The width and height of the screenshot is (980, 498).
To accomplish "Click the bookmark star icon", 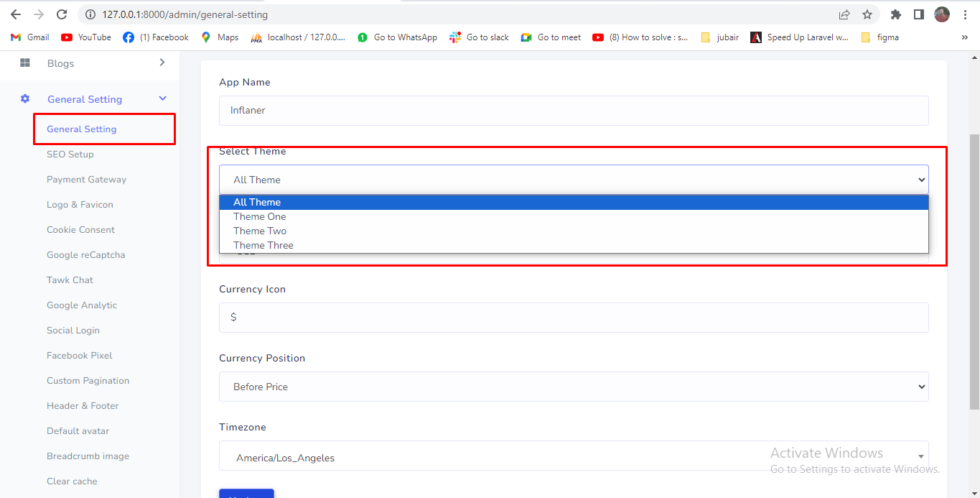I will 867,14.
